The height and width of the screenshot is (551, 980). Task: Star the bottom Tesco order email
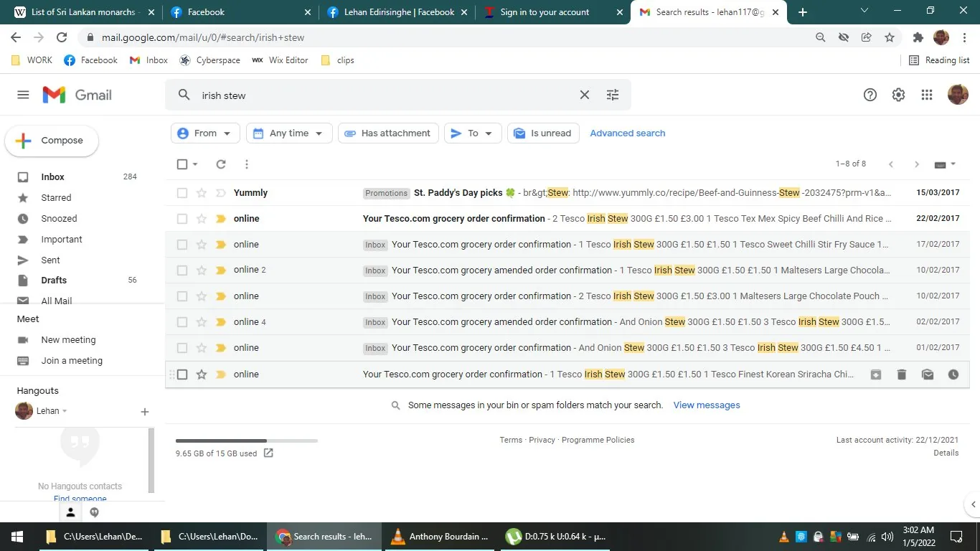(x=200, y=374)
